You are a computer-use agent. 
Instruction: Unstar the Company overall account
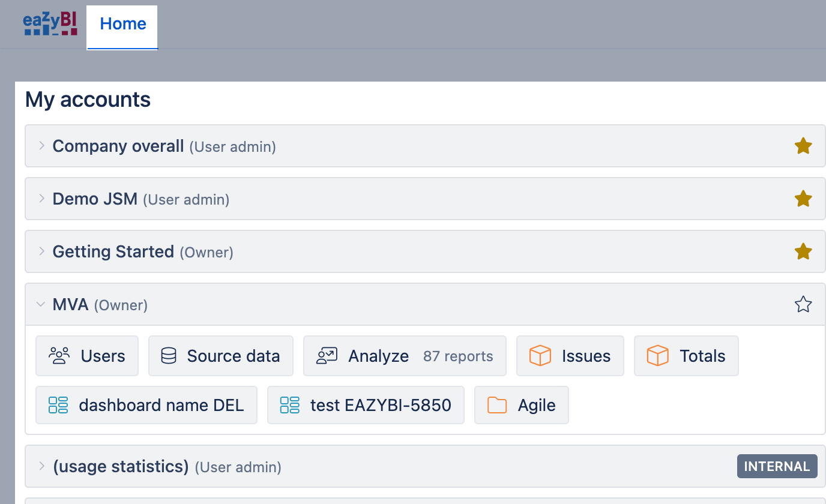tap(803, 146)
